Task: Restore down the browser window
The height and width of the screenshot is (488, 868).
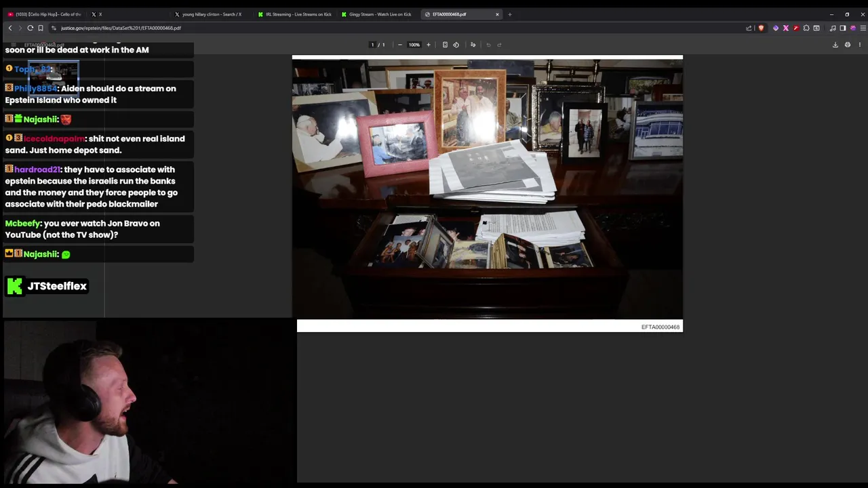Action: [847, 14]
